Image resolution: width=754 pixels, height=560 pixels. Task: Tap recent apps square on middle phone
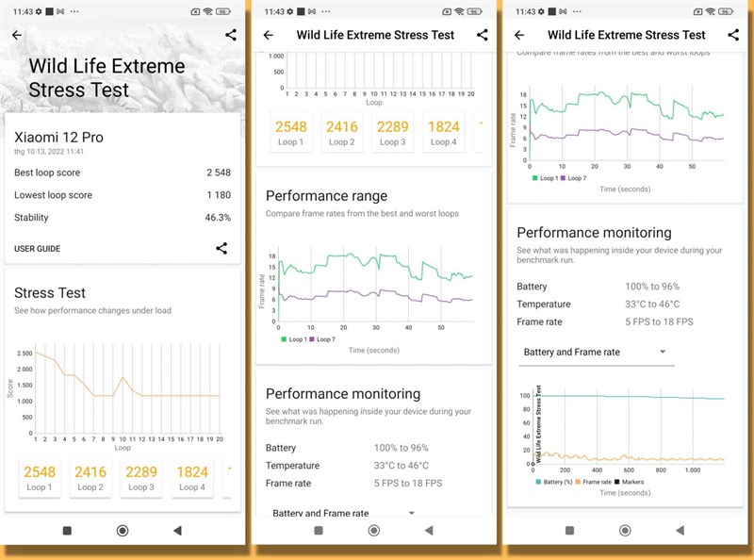(x=319, y=531)
